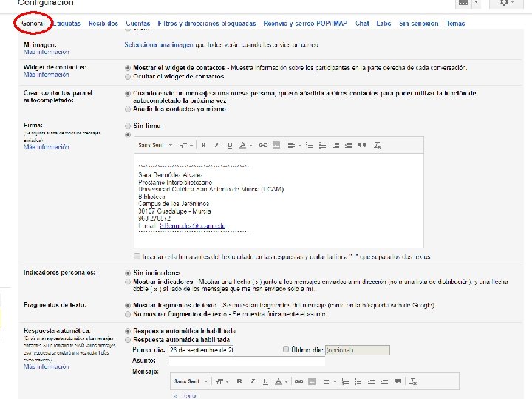
Task: Open Sans Serif font dropdown in signature toolbar
Action: [155, 146]
